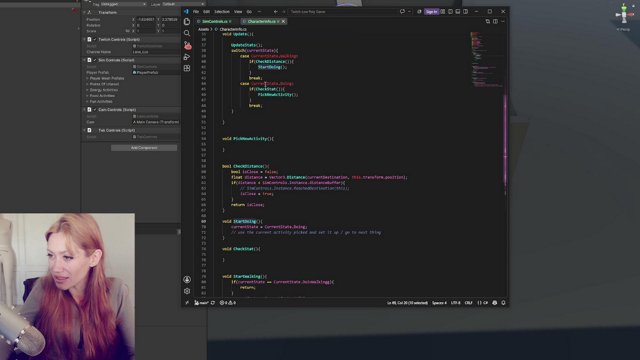Screen dimensions: 640x360
Task: Click the line and column status item
Action: [x=407, y=303]
